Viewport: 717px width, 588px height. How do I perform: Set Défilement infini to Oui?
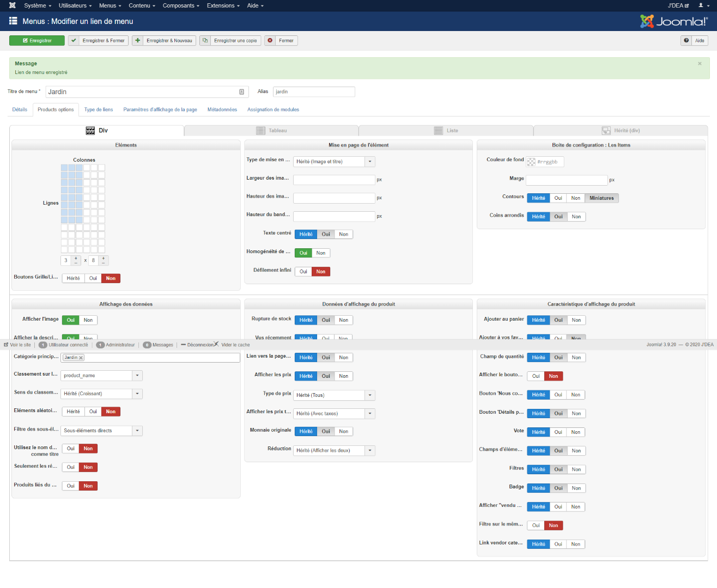[303, 272]
